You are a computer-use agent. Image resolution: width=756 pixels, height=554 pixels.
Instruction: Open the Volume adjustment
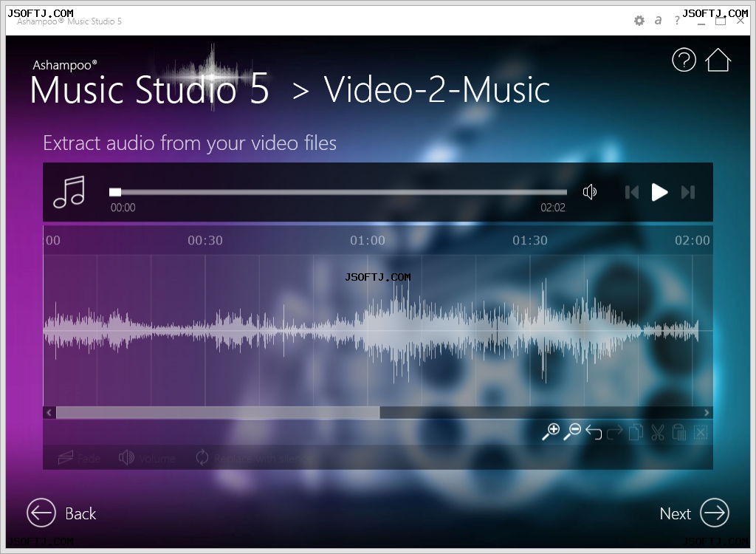(147, 458)
